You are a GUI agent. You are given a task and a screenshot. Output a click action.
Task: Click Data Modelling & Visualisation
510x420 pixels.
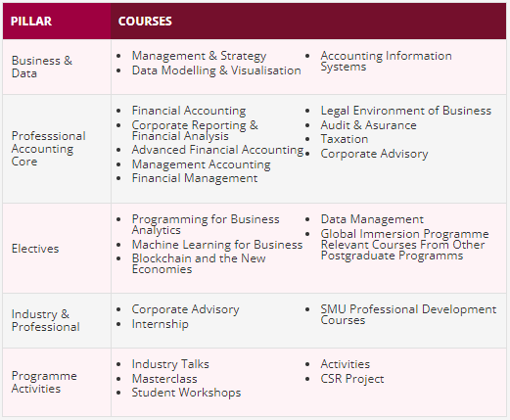click(x=216, y=70)
